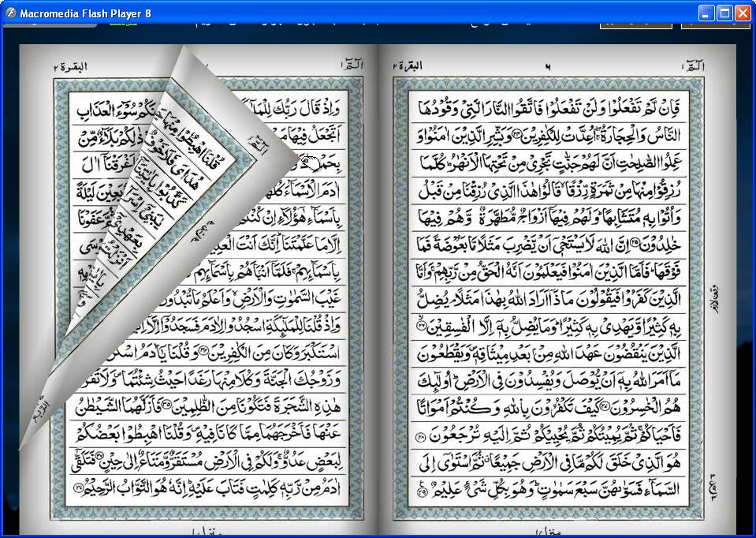Click "البقرة ٢" header on the right page

408,66
